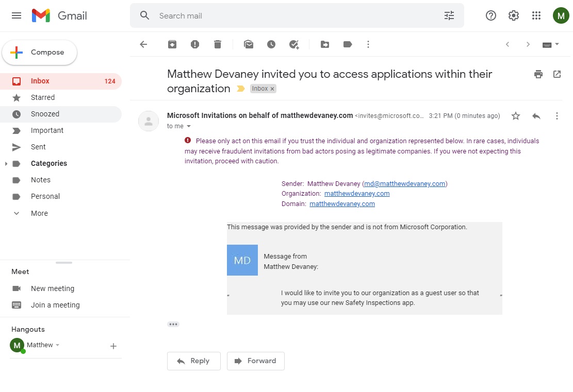Screen dimensions: 573x392
Task: Delete the email
Action: click(x=217, y=44)
